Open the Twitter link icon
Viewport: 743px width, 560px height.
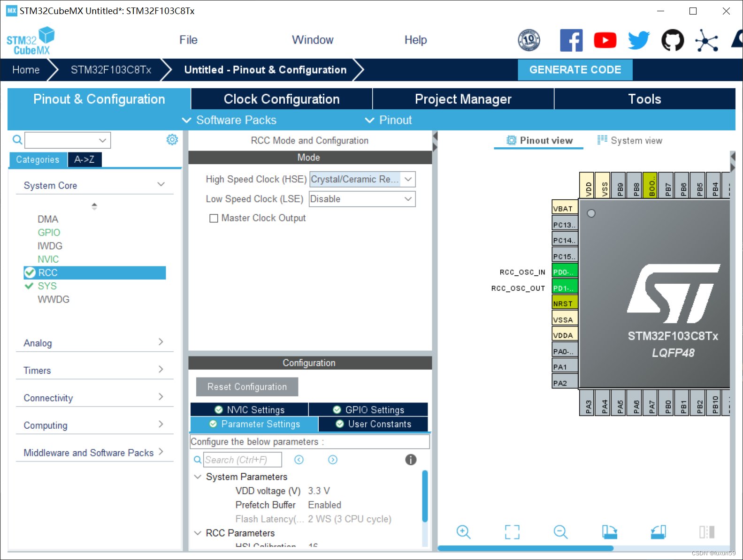pos(639,40)
